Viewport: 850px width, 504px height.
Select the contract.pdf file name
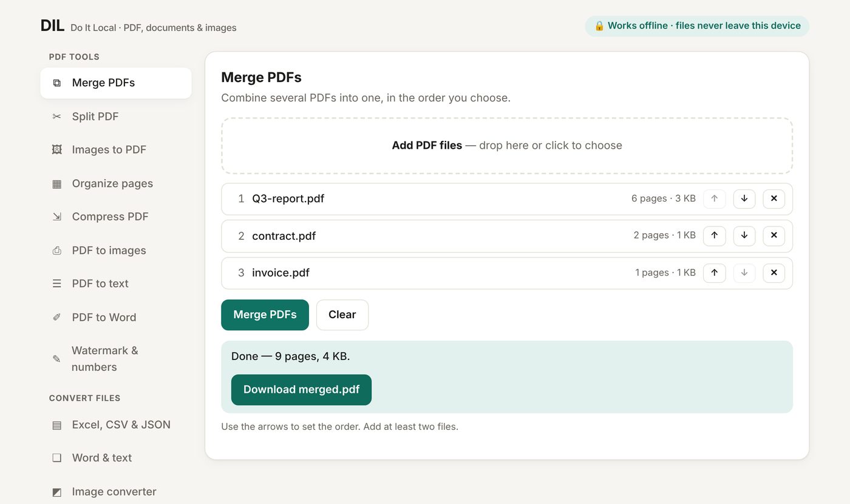coord(284,236)
